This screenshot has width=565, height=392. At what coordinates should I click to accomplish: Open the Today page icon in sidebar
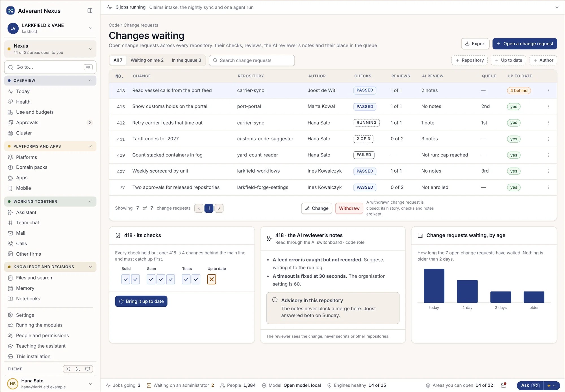[x=10, y=92]
